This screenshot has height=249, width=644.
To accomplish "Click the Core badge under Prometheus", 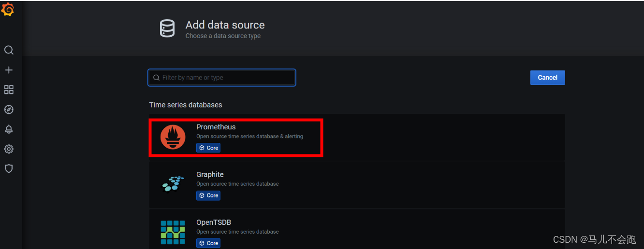I will 208,148.
